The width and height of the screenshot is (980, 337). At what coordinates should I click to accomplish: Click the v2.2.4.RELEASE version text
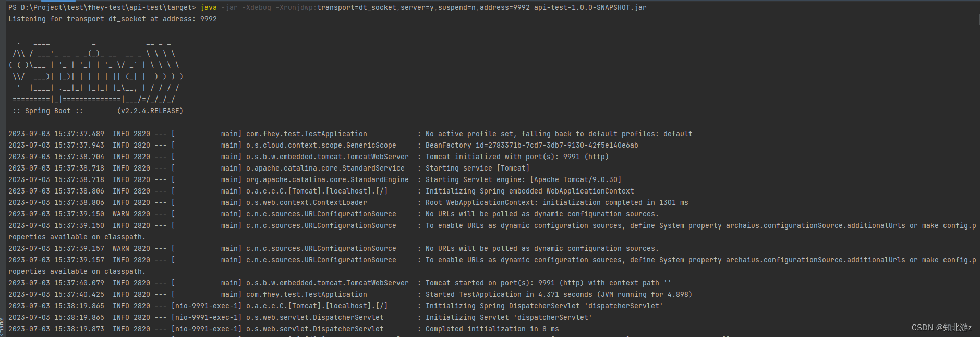[x=150, y=111]
